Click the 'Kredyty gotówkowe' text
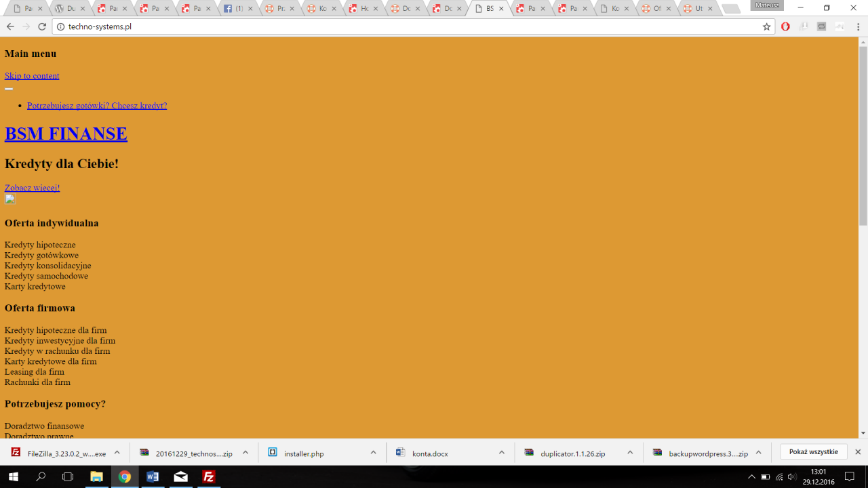This screenshot has width=868, height=488. tap(41, 256)
